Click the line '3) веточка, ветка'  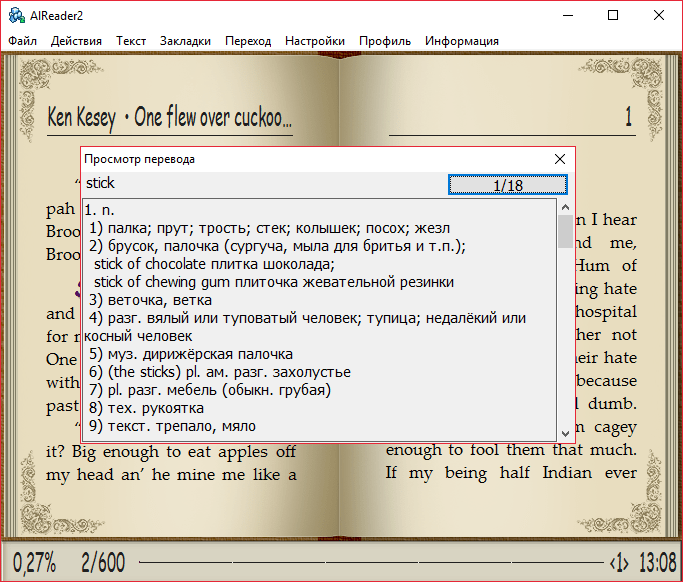click(x=150, y=300)
